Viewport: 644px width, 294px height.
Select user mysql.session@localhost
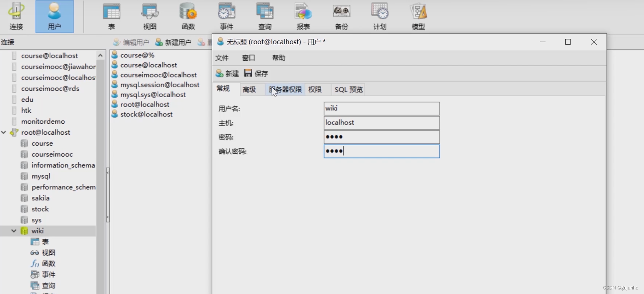click(x=160, y=85)
